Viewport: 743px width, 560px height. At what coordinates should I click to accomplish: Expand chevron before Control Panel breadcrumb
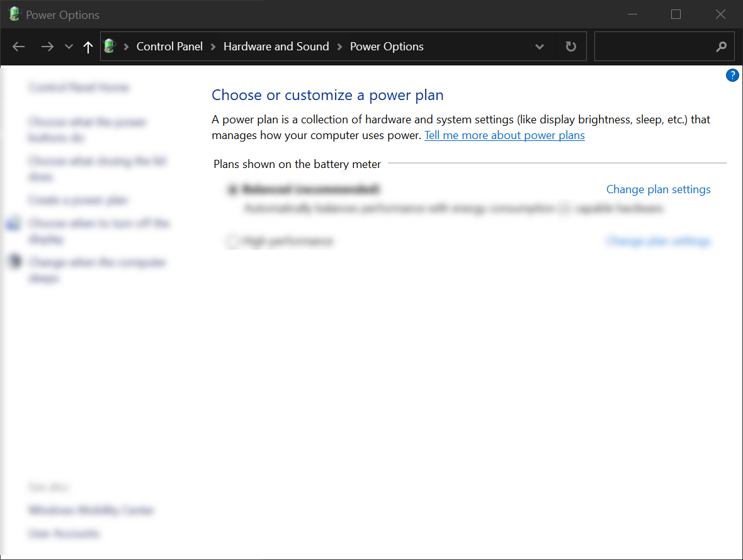pos(126,47)
